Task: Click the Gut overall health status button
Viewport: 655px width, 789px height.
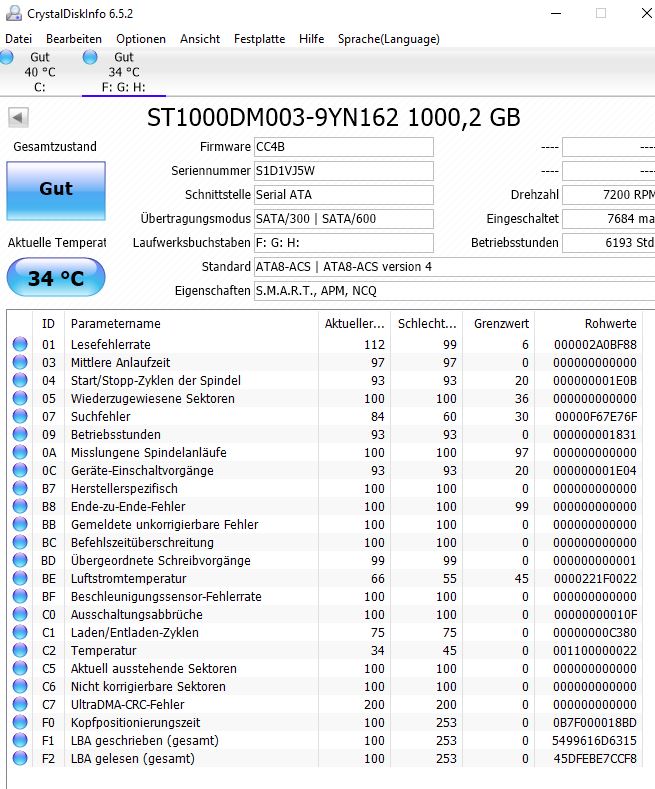Action: [x=56, y=191]
